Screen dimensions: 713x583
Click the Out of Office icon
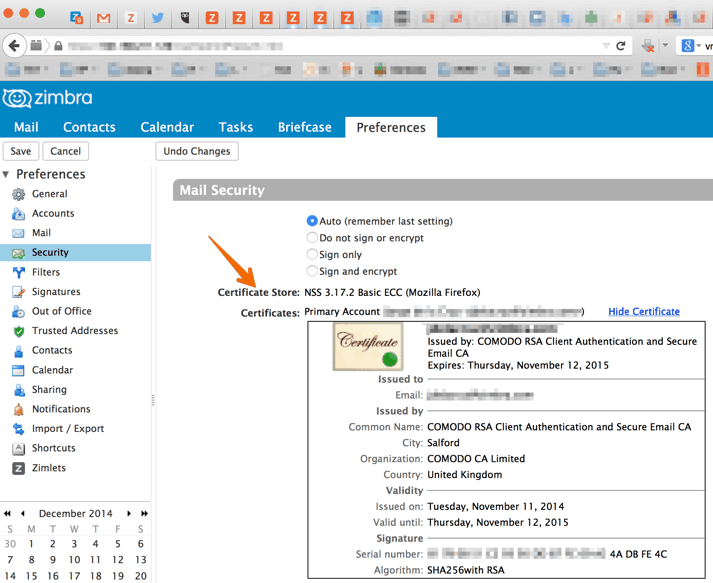coord(18,312)
